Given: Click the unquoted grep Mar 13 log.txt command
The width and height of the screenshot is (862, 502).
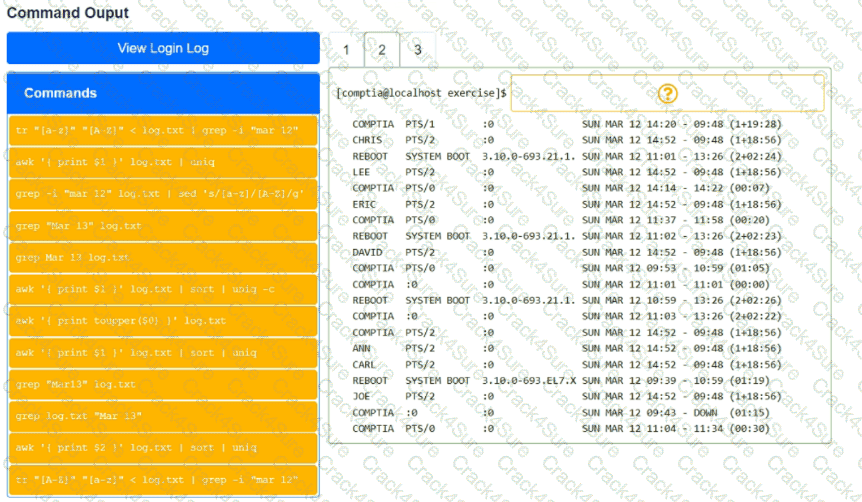Looking at the screenshot, I should 163,258.
